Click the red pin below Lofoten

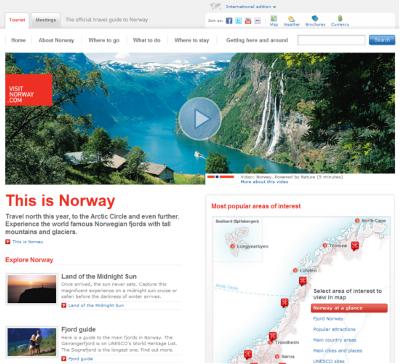tap(303, 281)
